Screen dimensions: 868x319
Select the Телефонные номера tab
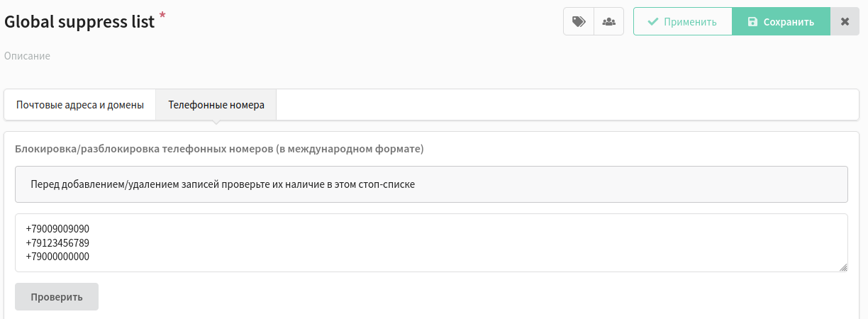point(216,105)
